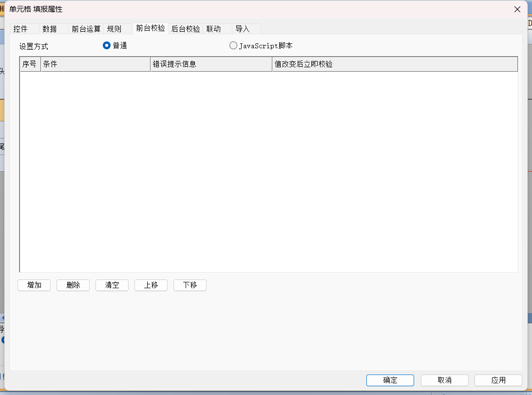Click the 条件 column header

(x=95, y=64)
